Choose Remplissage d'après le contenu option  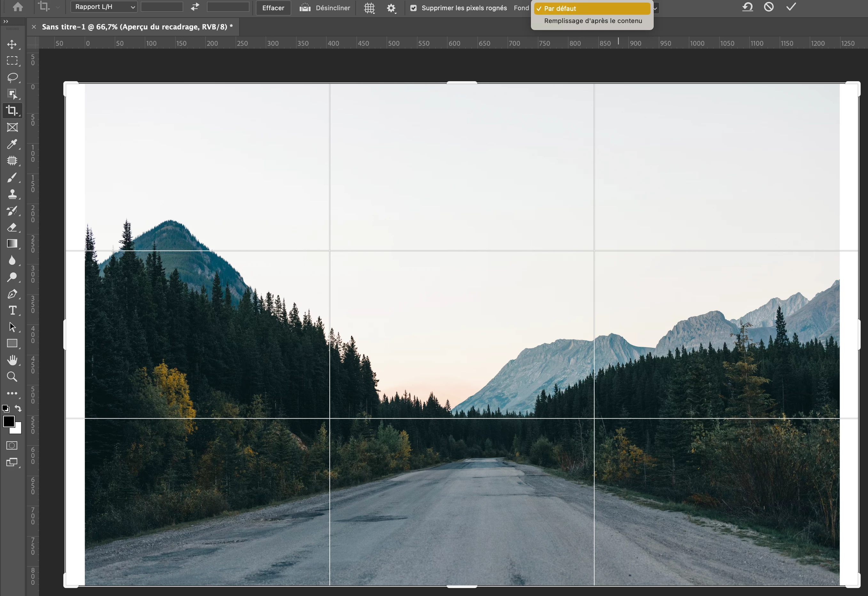[x=593, y=21]
